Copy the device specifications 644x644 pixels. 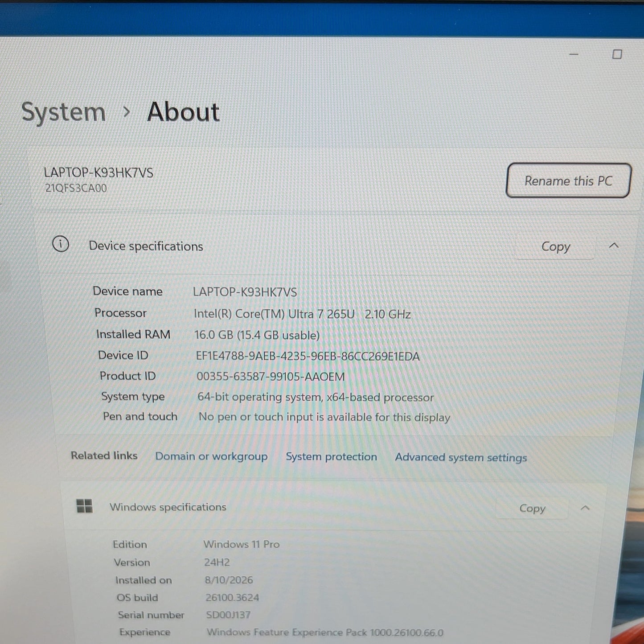[x=555, y=247]
